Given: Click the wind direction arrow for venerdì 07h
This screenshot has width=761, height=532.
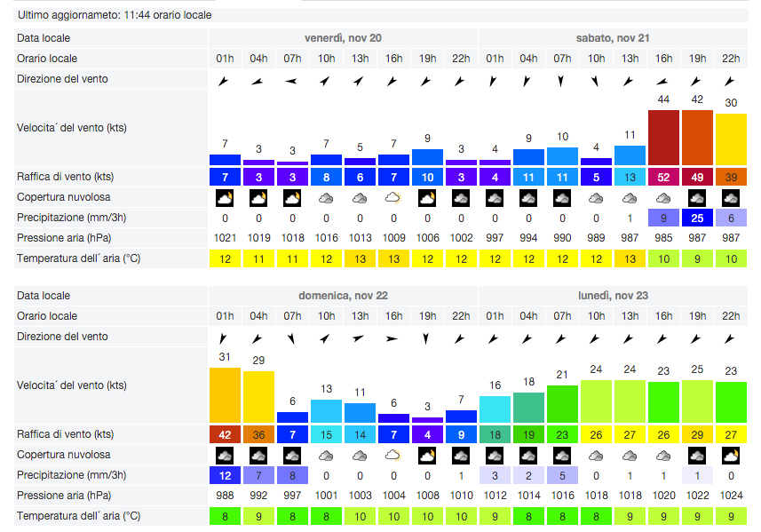Looking at the screenshot, I should pyautogui.click(x=292, y=81).
